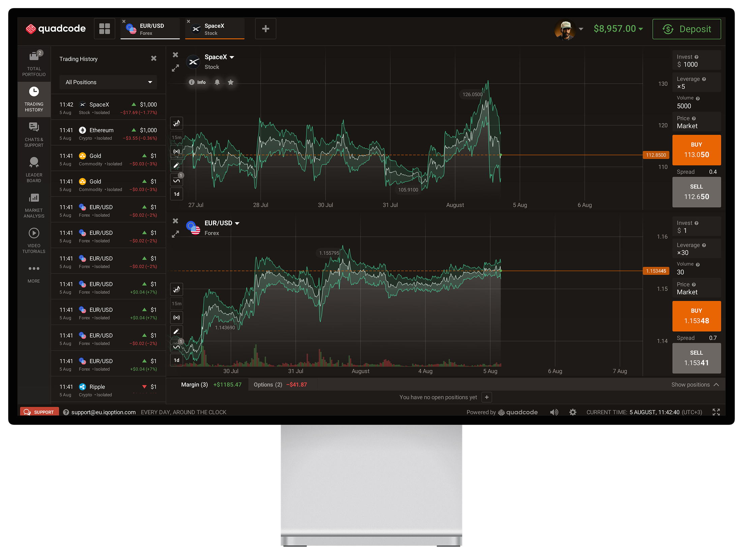Sell EUR/USD at 1.15341
The height and width of the screenshot is (560, 743).
click(x=696, y=358)
